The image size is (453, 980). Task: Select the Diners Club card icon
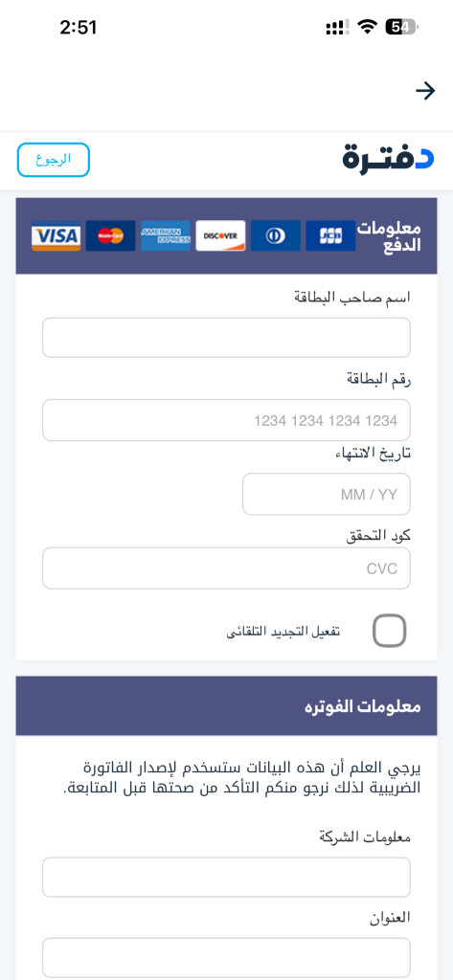click(x=276, y=235)
